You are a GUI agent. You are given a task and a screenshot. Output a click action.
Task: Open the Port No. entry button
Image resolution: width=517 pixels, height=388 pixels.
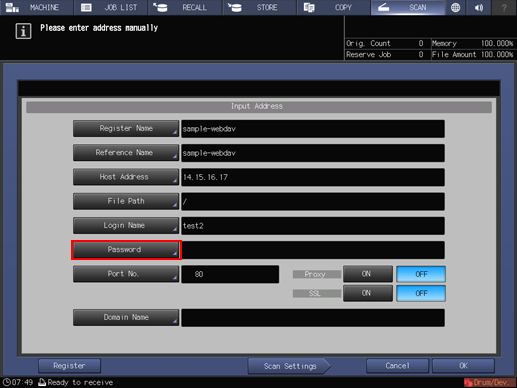click(x=126, y=274)
